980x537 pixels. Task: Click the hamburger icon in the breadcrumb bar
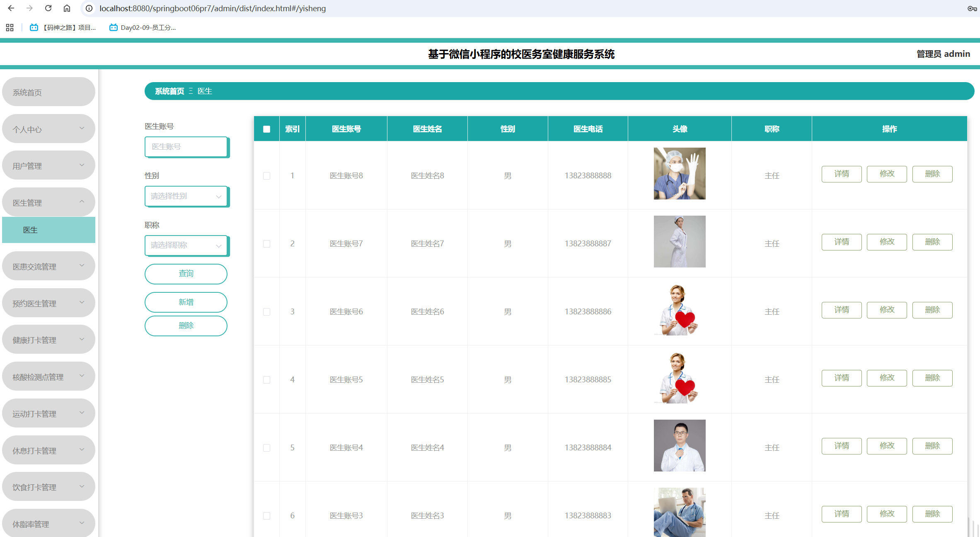[x=191, y=91]
